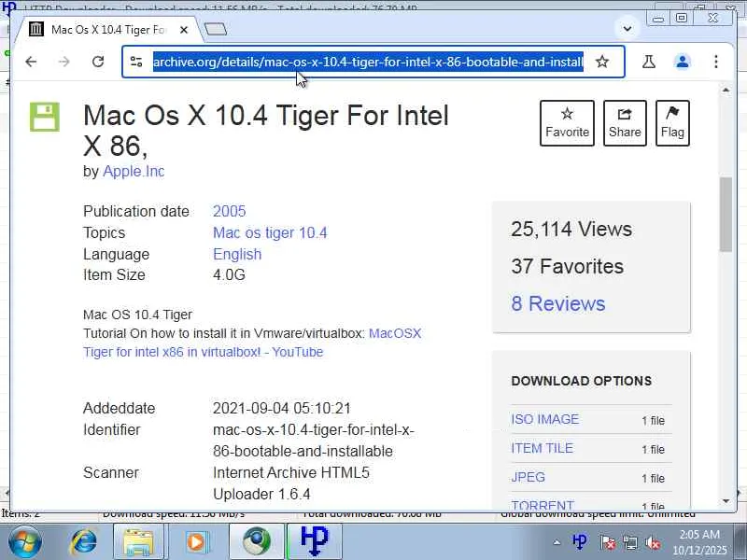Click the page vertical scrollbar thumb

[726, 215]
